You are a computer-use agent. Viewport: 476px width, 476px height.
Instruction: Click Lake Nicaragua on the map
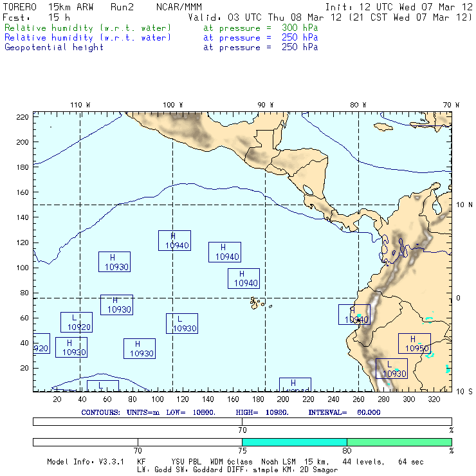pyautogui.click(x=308, y=190)
